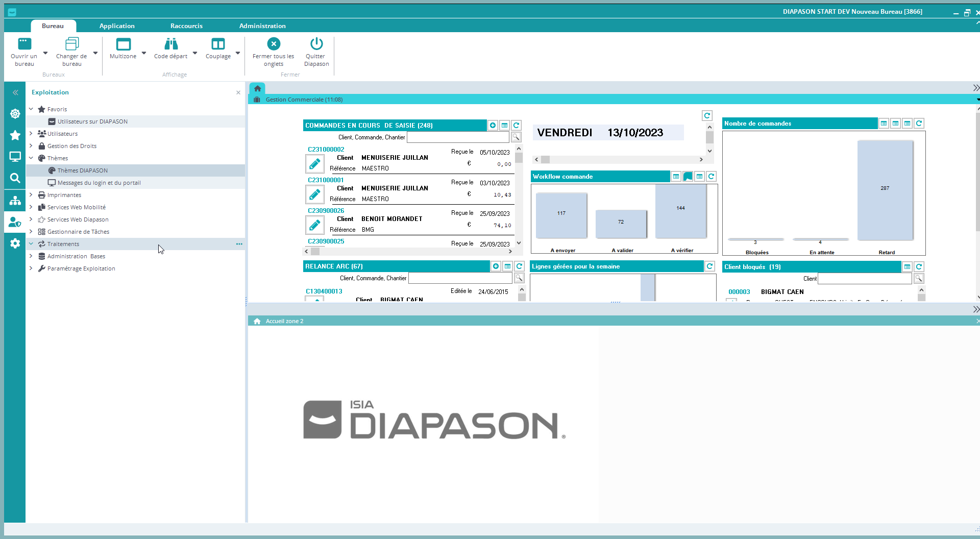This screenshot has width=980, height=539.
Task: Click the Multizone display icon
Action: (x=123, y=44)
